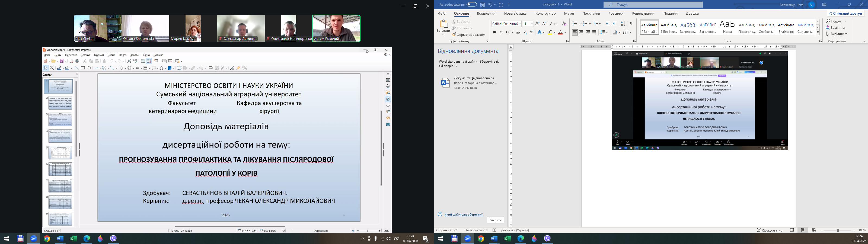Viewport: 868px width, 244px height.
Task: Open the Виділити dropdown in Редагування group
Action: [836, 34]
